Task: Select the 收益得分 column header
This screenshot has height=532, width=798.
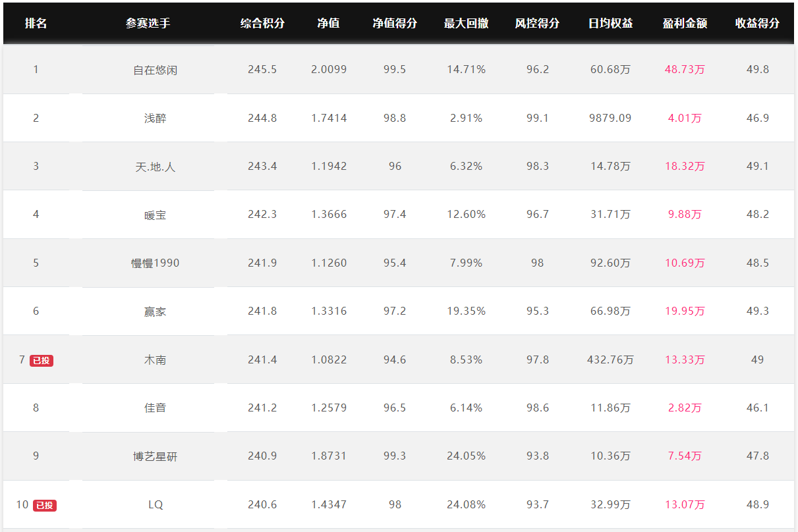Action: tap(757, 23)
